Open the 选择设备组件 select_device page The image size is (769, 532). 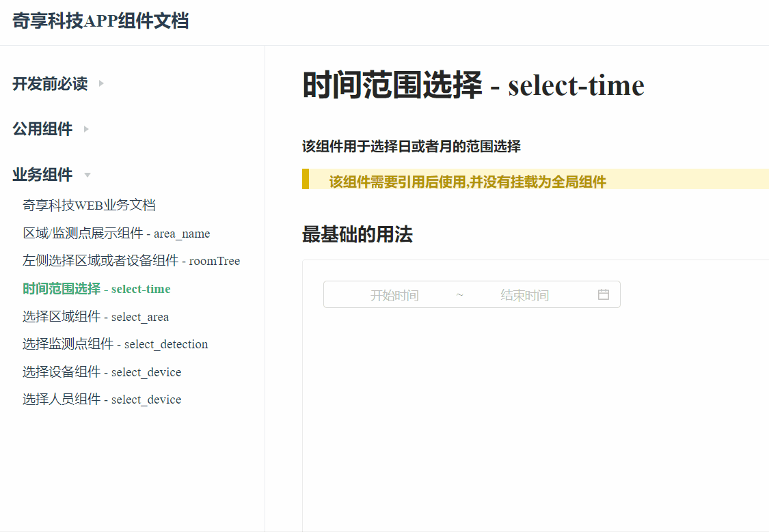tap(101, 372)
